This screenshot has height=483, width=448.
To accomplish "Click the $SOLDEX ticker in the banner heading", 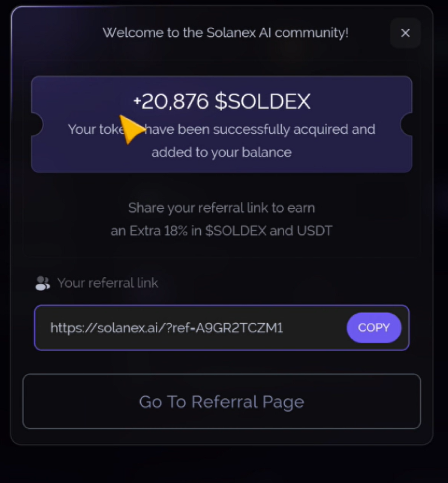I will click(263, 102).
